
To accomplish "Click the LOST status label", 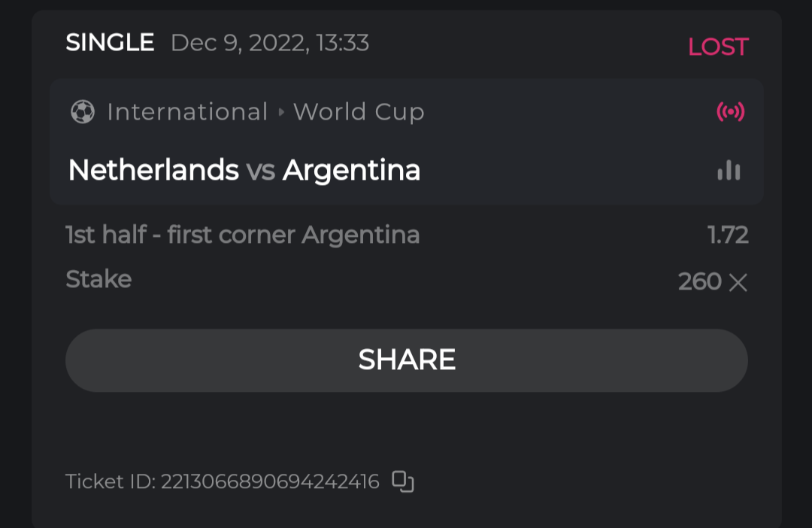I will pos(718,47).
